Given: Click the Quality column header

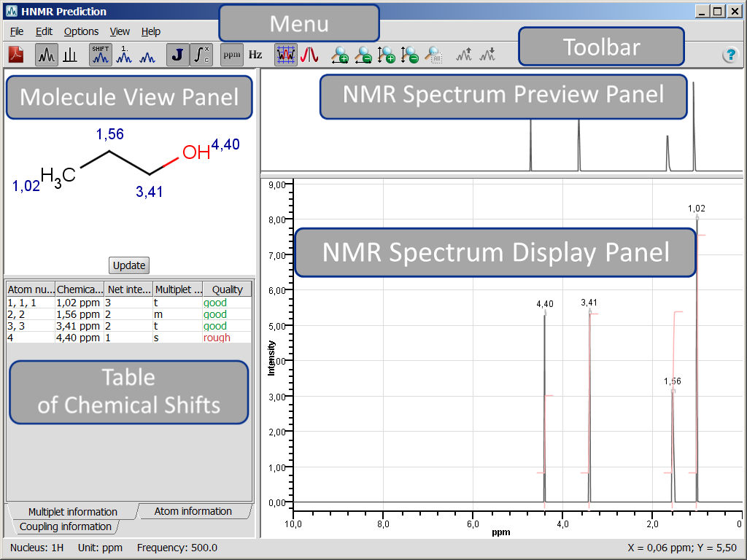Looking at the screenshot, I should [227, 289].
